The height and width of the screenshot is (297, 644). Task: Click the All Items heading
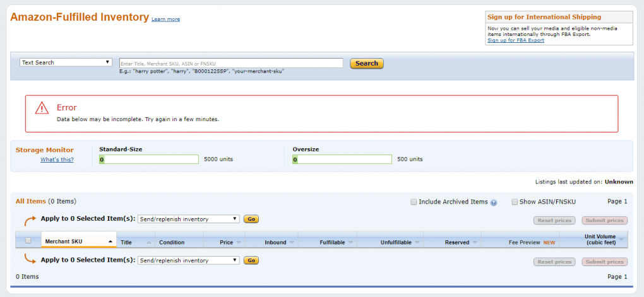[31, 201]
